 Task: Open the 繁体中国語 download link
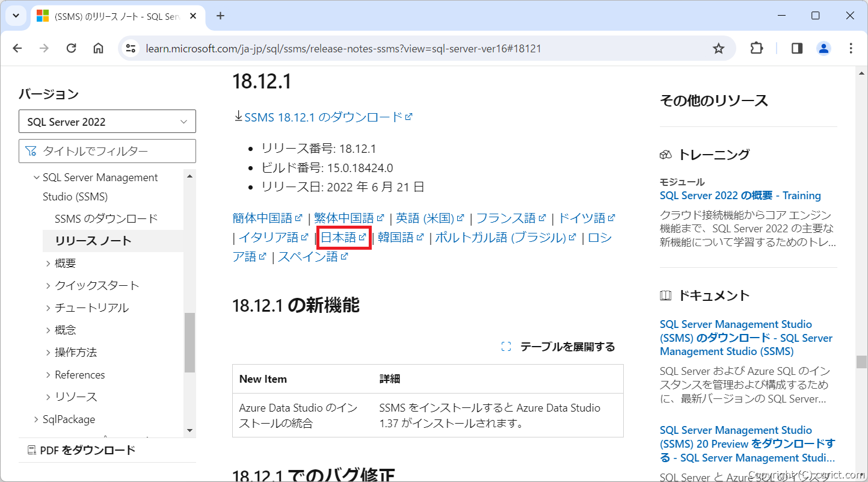(x=349, y=218)
